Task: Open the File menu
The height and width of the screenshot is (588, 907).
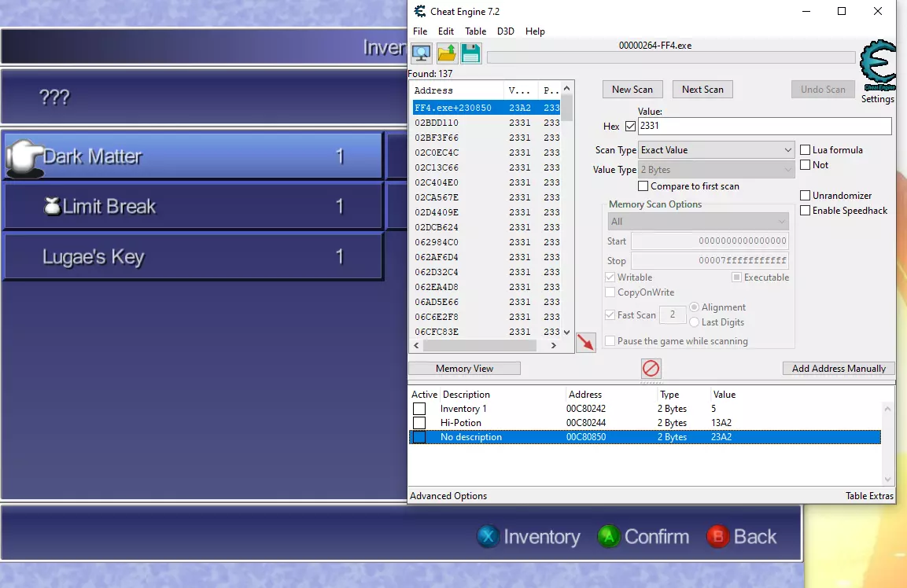Action: pyautogui.click(x=420, y=31)
